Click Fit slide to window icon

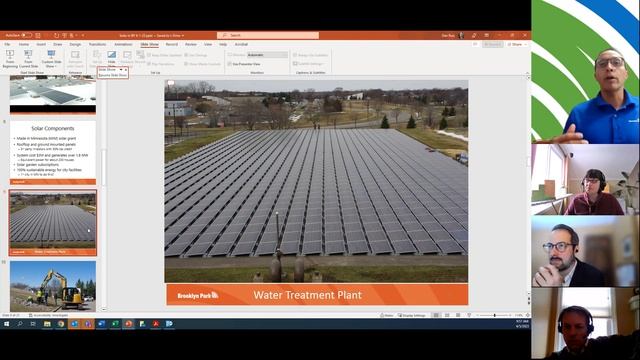pos(527,315)
